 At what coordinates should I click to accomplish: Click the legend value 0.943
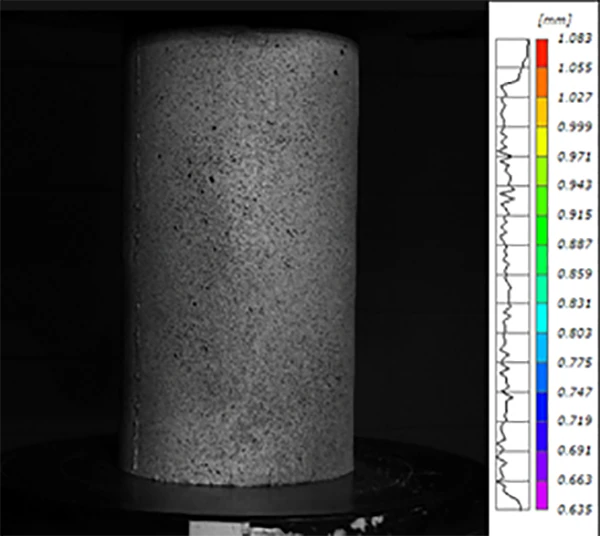[x=575, y=185]
